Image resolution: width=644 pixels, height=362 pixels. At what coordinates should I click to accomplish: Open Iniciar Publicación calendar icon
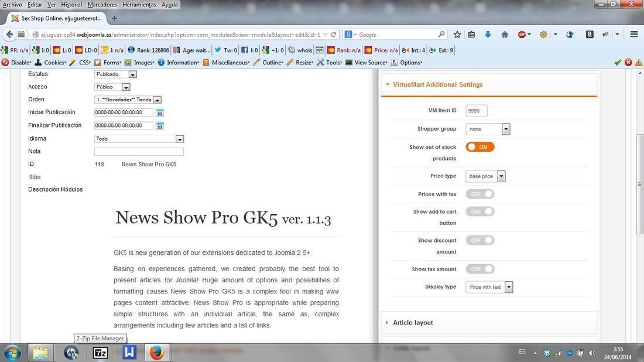160,112
